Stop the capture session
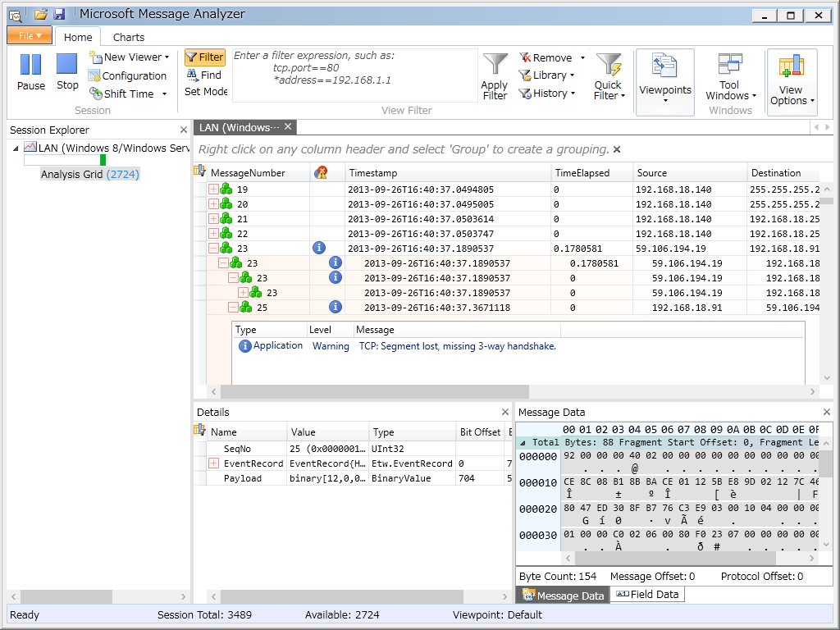Screen dimensions: 840x630 [67, 72]
